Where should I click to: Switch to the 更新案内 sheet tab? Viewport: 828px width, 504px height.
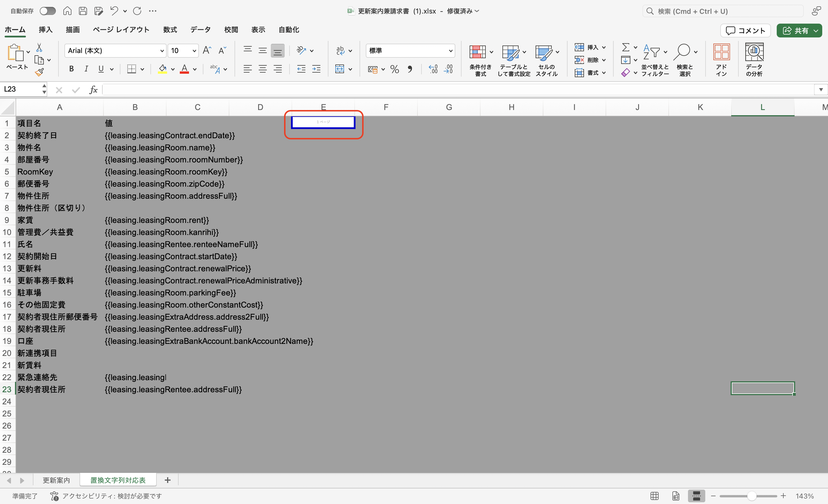pyautogui.click(x=56, y=480)
